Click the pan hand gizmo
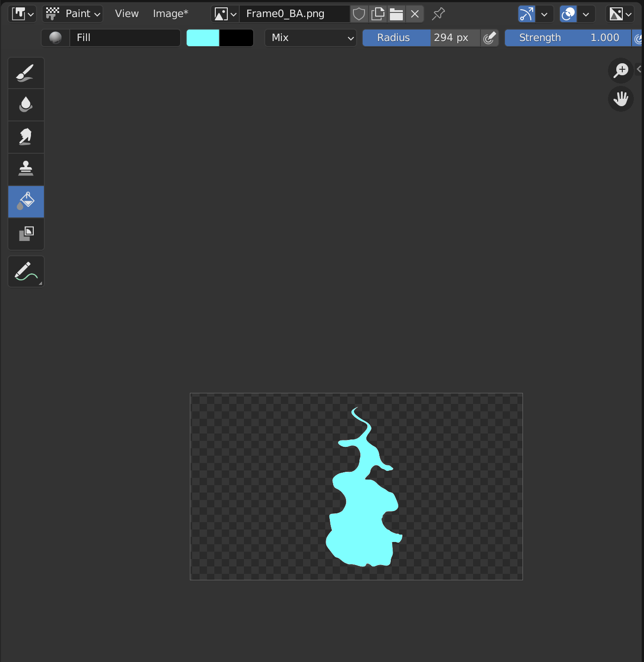The image size is (644, 662). [x=620, y=99]
